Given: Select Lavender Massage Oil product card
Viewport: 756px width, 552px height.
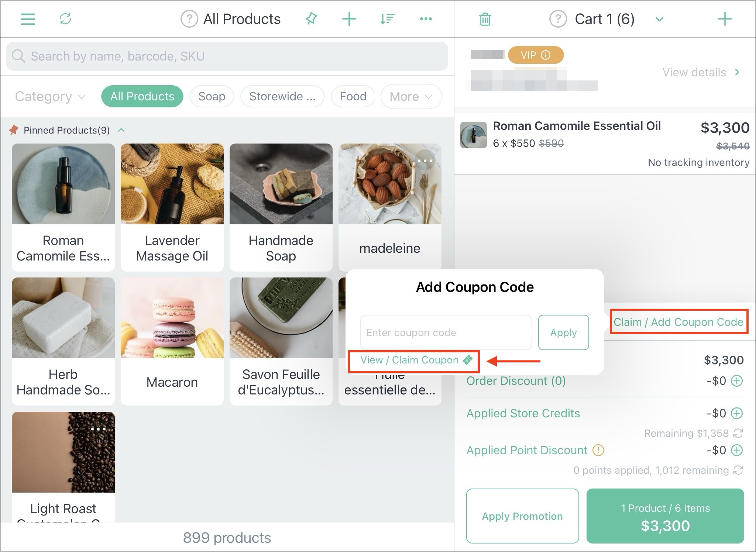Looking at the screenshot, I should pos(172,207).
